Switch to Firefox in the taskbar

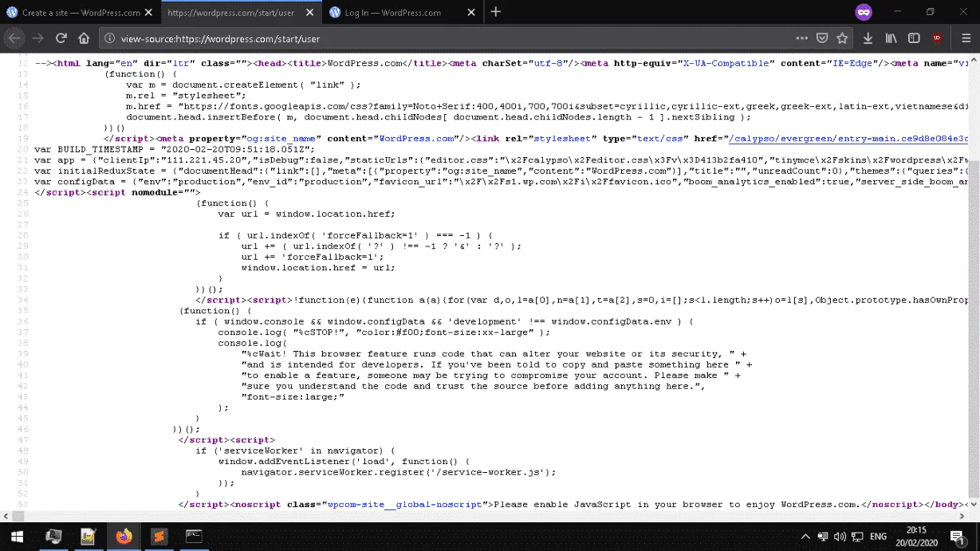point(124,537)
